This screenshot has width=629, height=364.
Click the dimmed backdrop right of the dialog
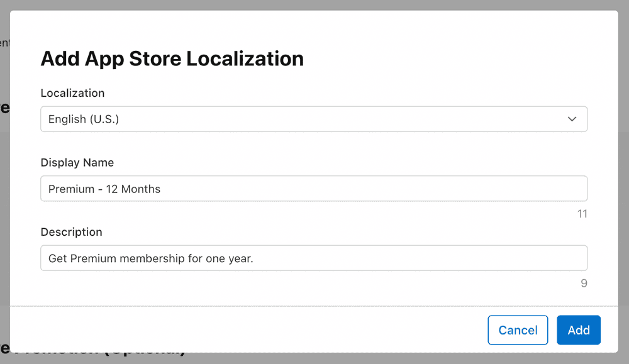623,189
